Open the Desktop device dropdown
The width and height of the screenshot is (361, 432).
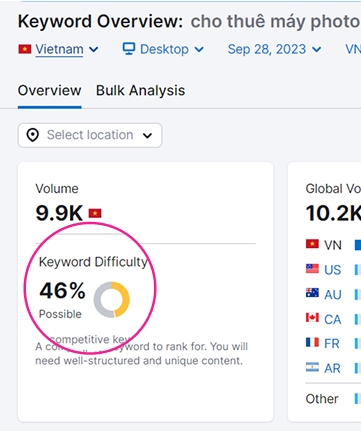point(163,49)
